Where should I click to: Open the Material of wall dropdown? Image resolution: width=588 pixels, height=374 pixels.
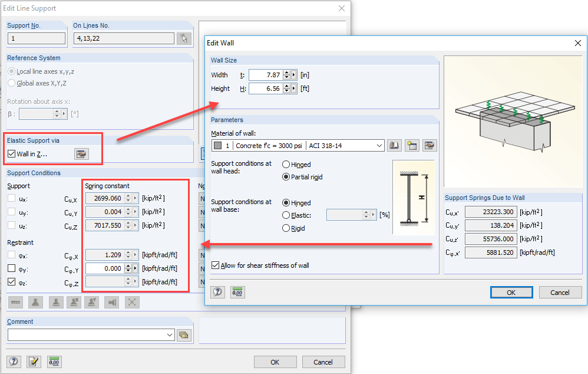click(x=379, y=146)
